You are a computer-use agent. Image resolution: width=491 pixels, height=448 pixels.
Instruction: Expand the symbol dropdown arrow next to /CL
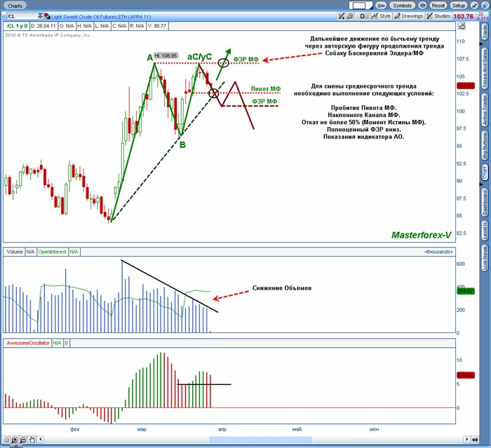pos(41,16)
